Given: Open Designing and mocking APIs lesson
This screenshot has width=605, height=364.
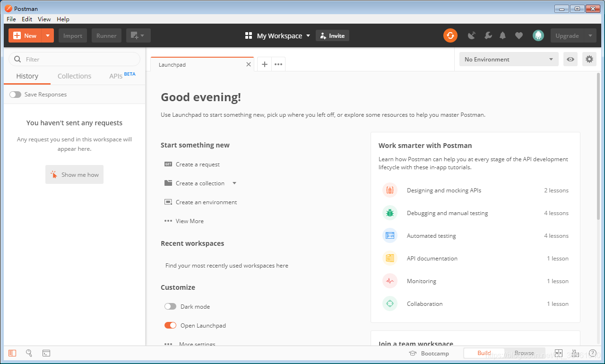Looking at the screenshot, I should [475, 191].
